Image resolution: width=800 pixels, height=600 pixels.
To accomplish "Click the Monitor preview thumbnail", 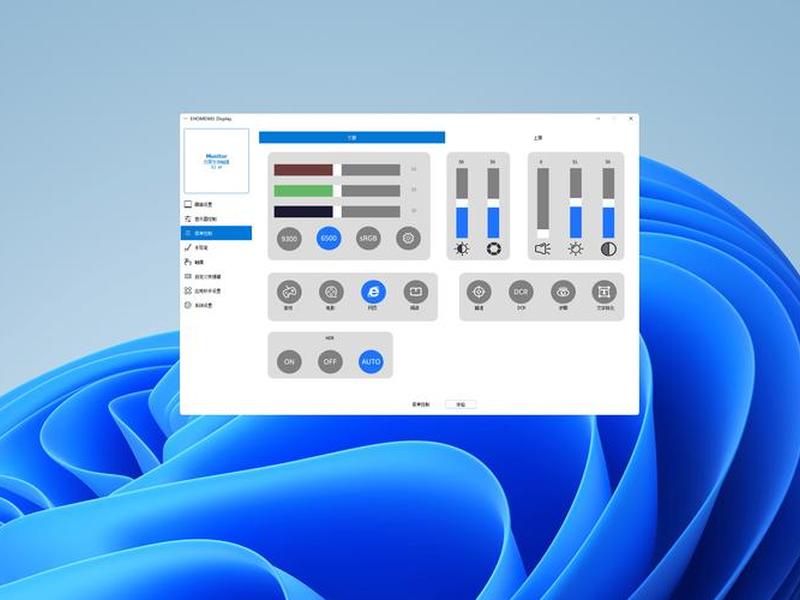I will pyautogui.click(x=216, y=161).
